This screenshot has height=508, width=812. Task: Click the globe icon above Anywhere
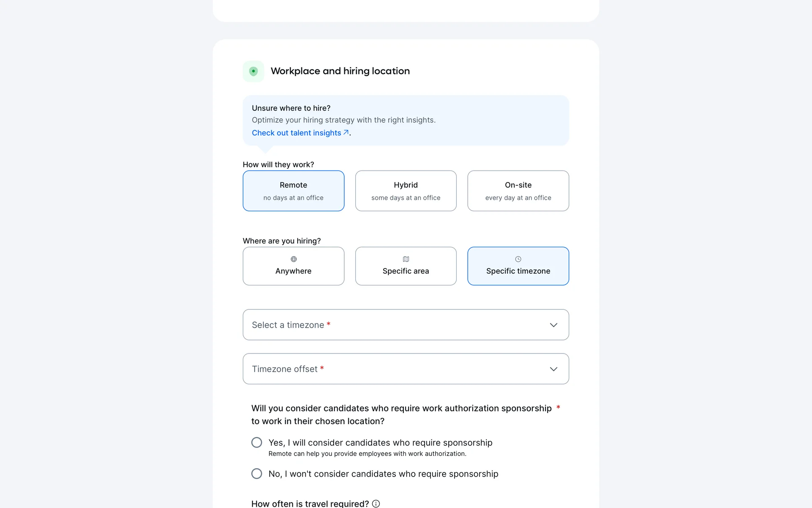pyautogui.click(x=294, y=259)
